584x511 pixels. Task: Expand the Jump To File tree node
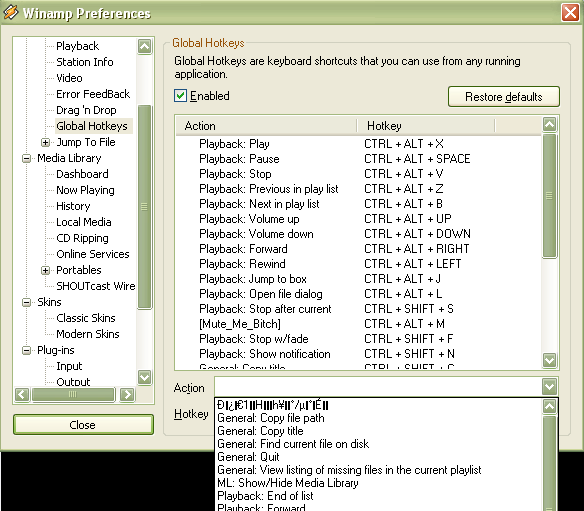(x=45, y=142)
